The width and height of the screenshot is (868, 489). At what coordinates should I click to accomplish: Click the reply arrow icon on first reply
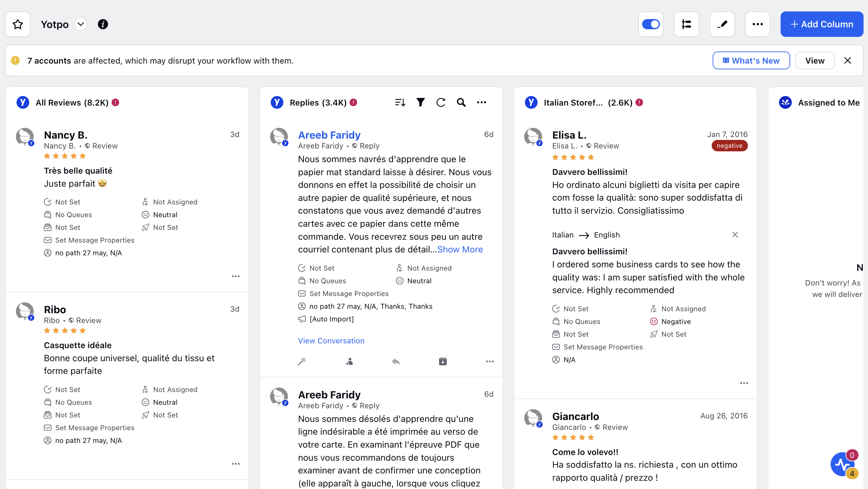[396, 362]
